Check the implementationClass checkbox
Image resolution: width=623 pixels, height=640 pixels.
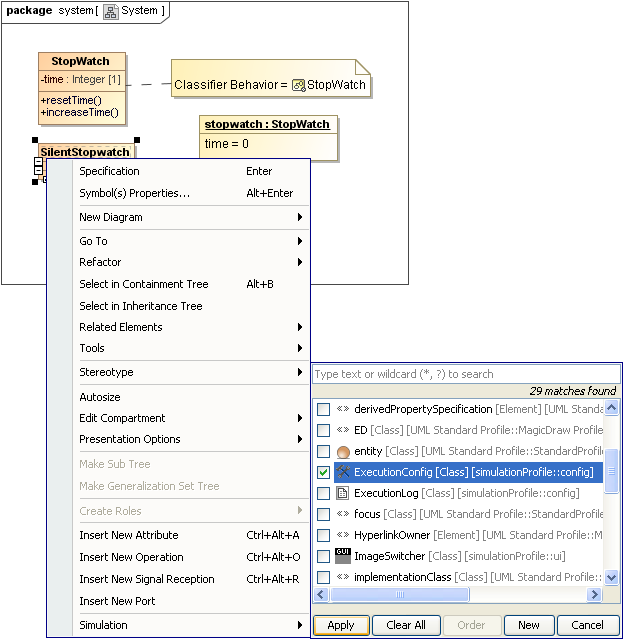point(323,577)
